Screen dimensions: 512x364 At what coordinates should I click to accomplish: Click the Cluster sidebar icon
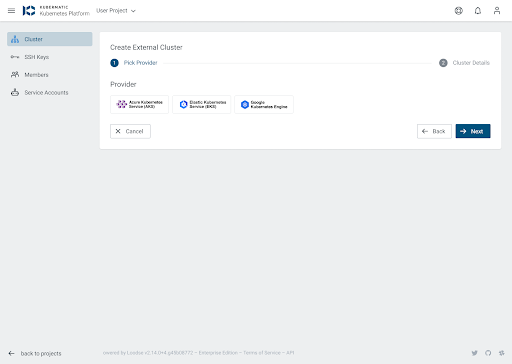pyautogui.click(x=15, y=39)
